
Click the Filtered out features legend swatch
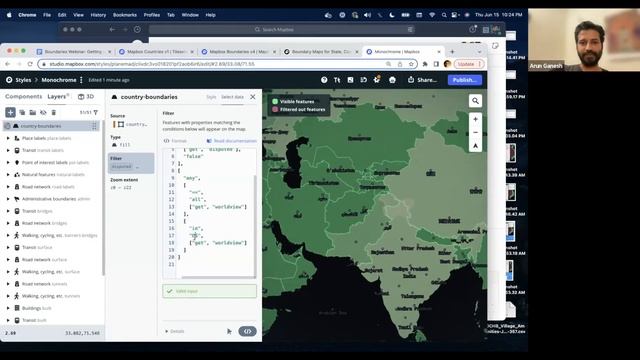[275, 109]
